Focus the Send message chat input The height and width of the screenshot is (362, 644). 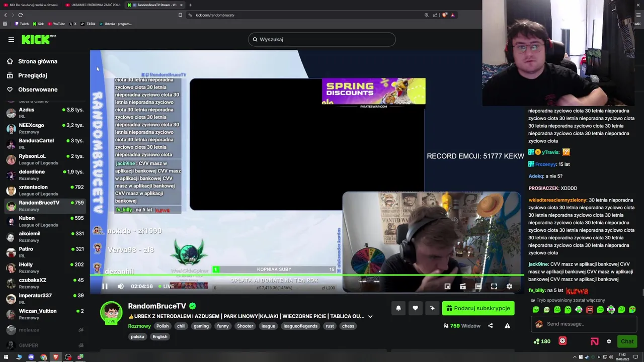click(x=584, y=324)
